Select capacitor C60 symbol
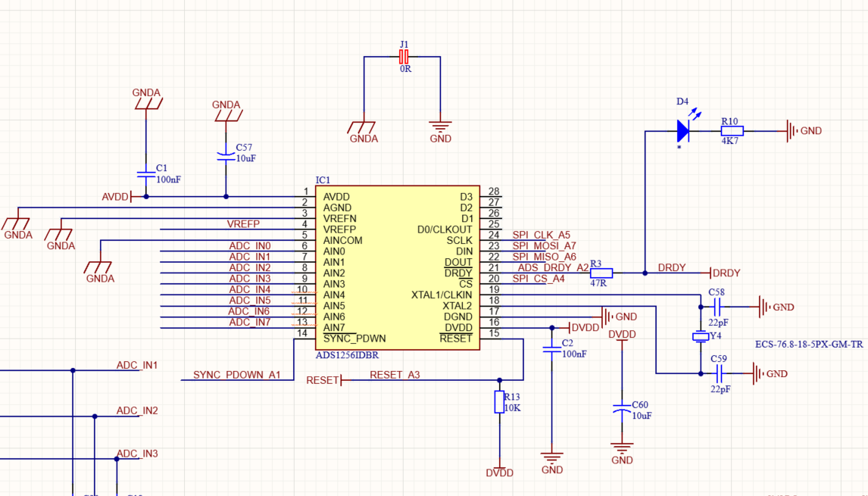This screenshot has height=496, width=868. coord(622,409)
